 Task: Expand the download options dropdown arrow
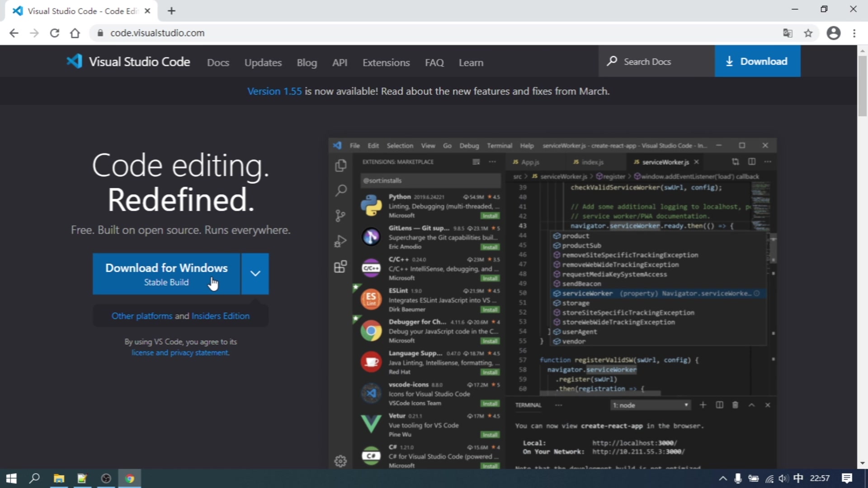255,274
